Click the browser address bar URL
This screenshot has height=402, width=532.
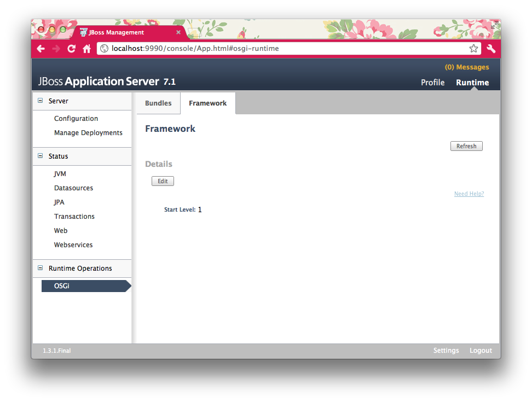(x=195, y=49)
